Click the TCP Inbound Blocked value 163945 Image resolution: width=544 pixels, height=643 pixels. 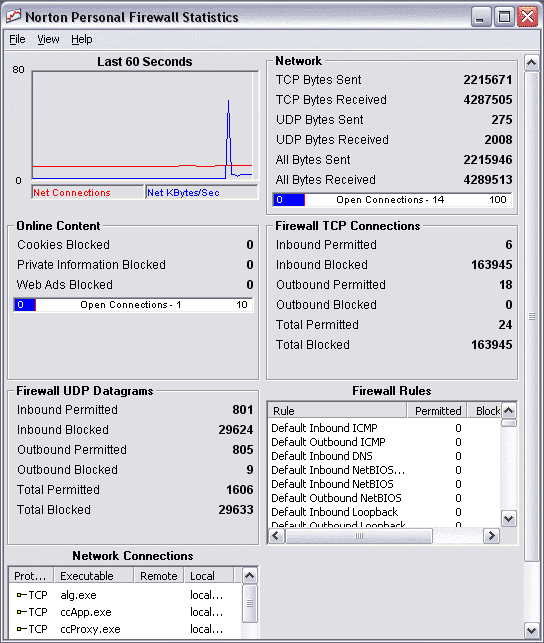492,265
